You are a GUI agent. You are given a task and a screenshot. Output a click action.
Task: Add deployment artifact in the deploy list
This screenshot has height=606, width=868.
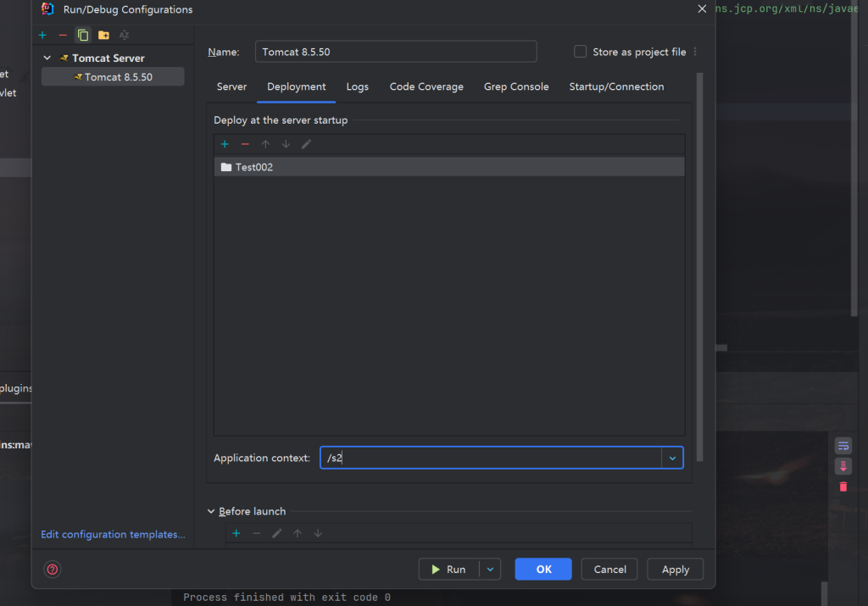pyautogui.click(x=225, y=144)
